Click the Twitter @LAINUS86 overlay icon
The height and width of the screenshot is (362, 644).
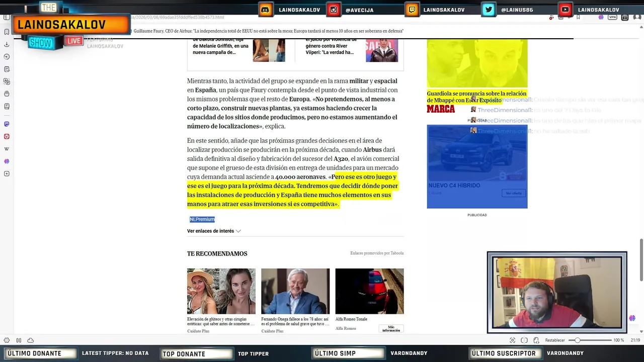tap(489, 10)
